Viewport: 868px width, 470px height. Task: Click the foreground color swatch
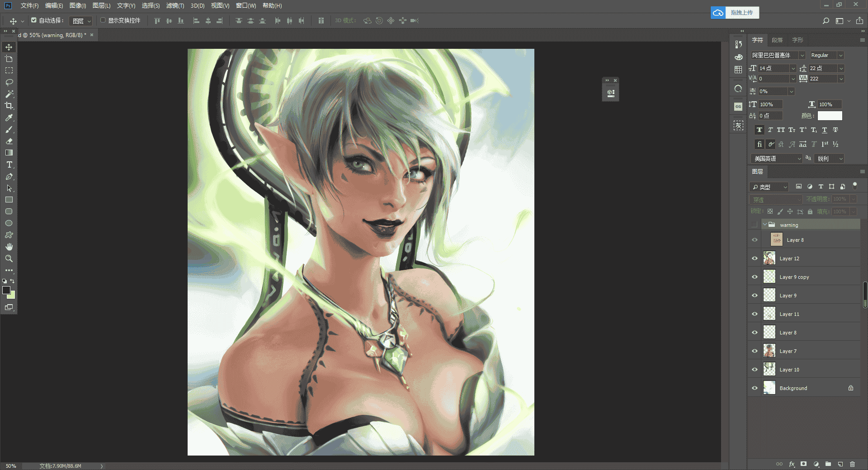6,291
